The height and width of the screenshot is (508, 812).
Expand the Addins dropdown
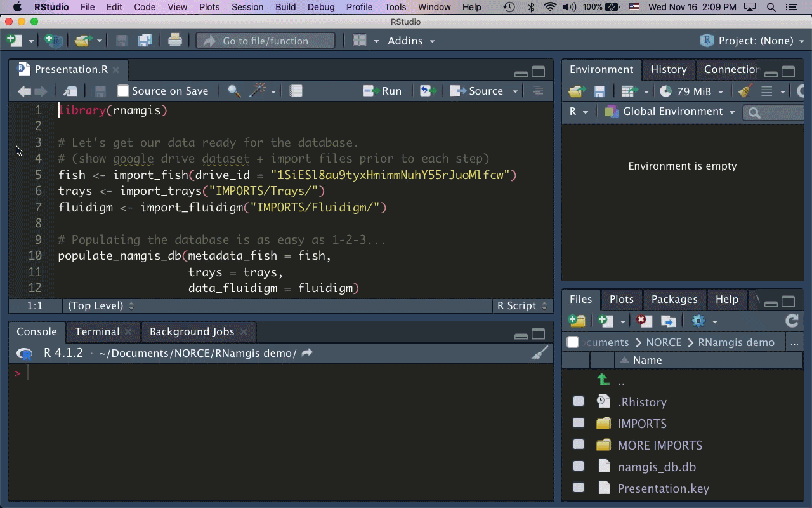click(411, 41)
